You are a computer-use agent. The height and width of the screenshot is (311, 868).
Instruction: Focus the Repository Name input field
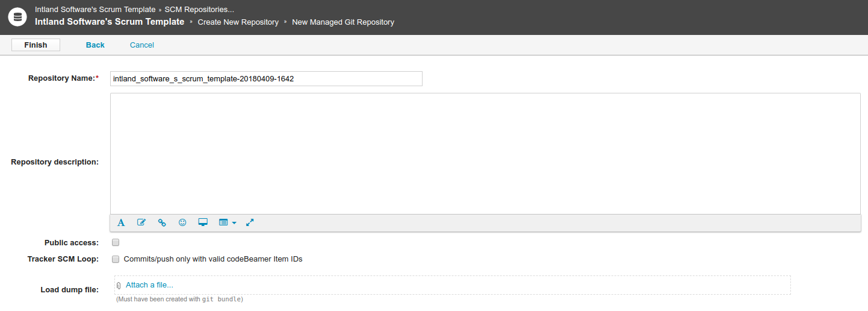coord(266,78)
